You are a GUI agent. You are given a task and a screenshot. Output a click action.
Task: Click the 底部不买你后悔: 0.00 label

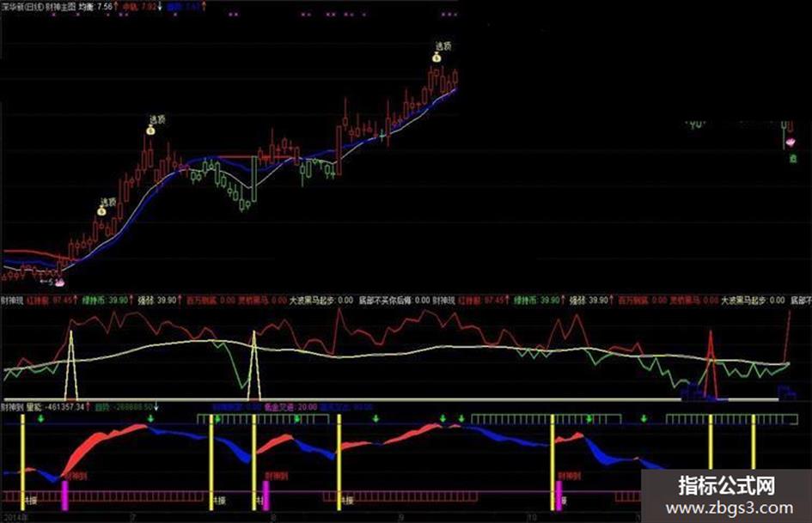click(394, 300)
